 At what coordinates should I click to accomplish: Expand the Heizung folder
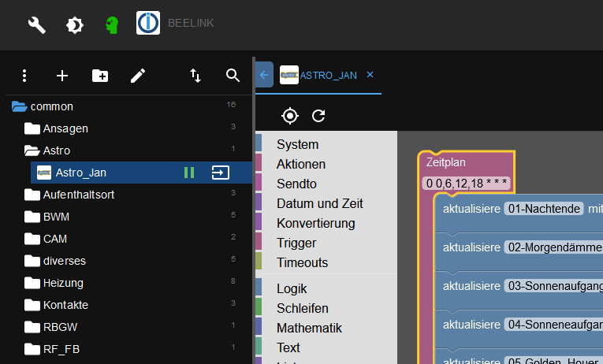[32, 283]
